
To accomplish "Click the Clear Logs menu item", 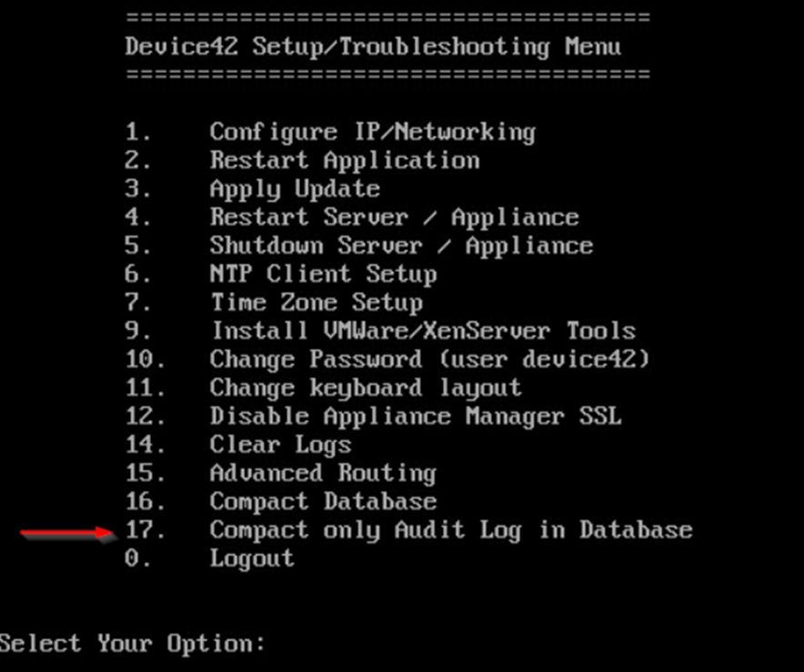I will coord(238,445).
